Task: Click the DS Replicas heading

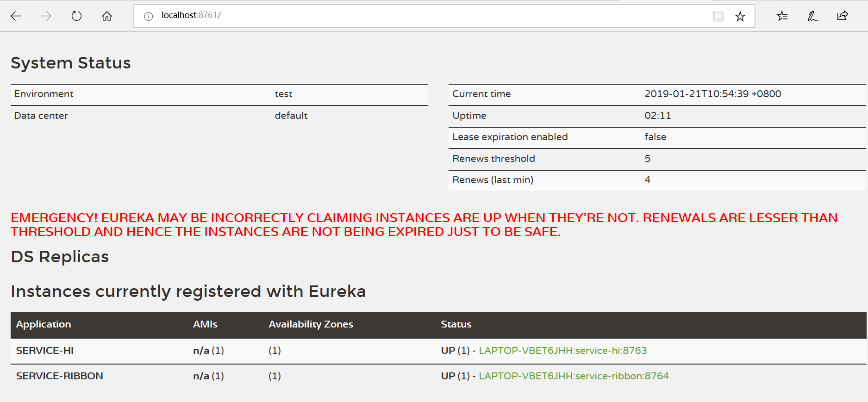Action: 60,257
